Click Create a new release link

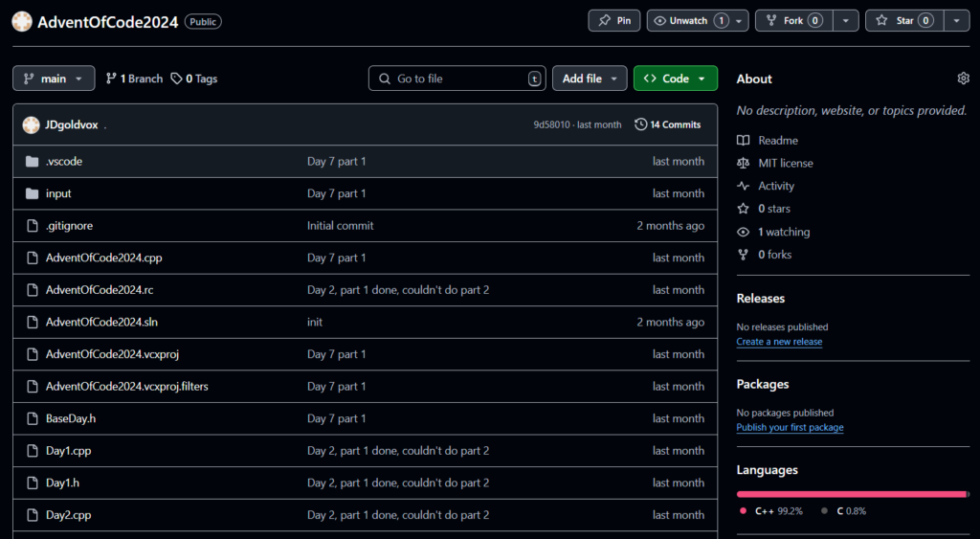tap(779, 342)
